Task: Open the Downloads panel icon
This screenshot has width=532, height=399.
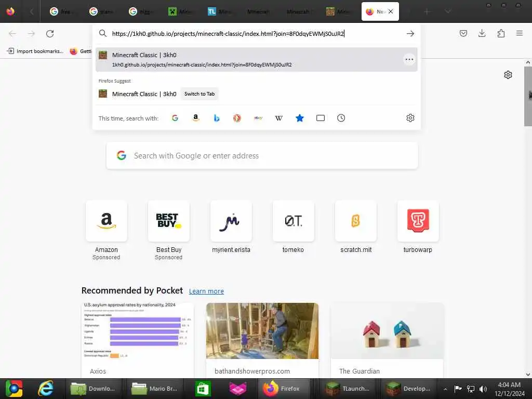Action: tap(482, 33)
